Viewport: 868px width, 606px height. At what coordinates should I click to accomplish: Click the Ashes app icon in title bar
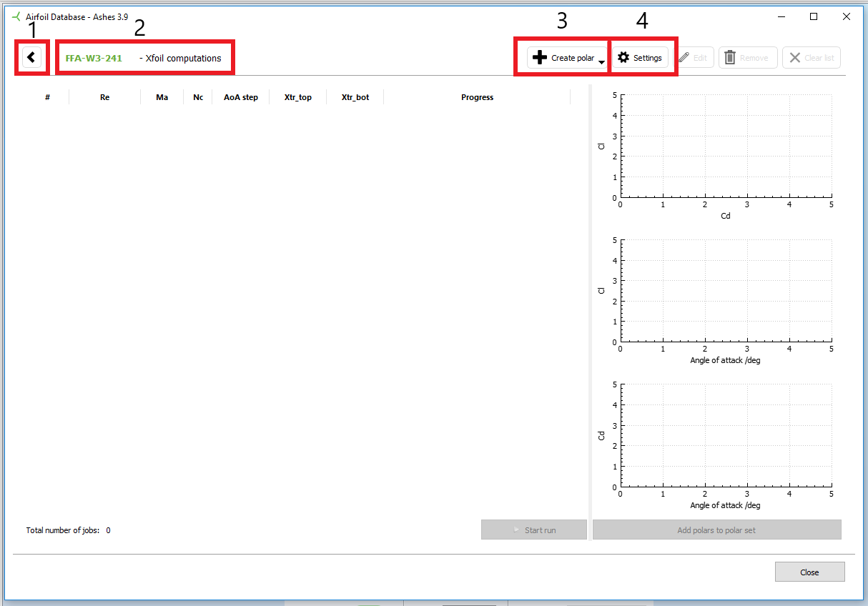(x=16, y=16)
